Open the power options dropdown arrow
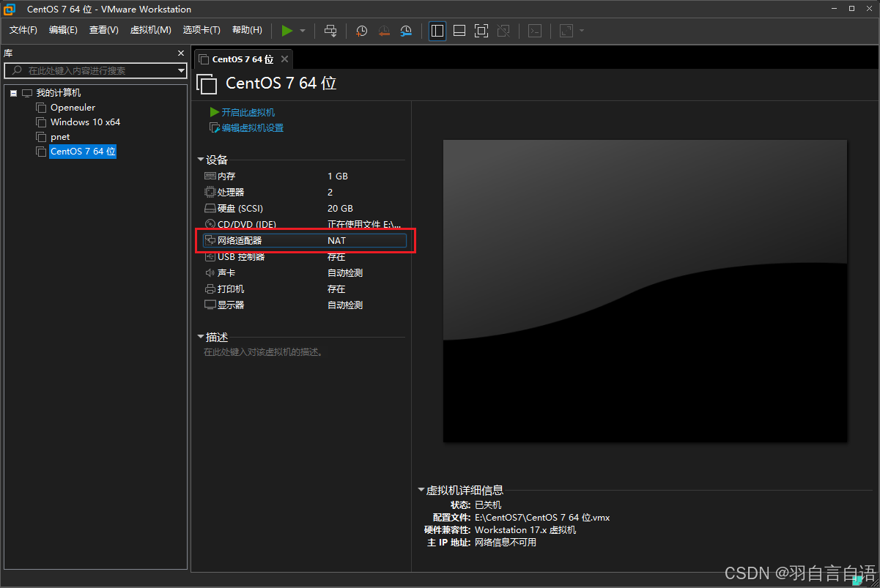880x588 pixels. [303, 31]
